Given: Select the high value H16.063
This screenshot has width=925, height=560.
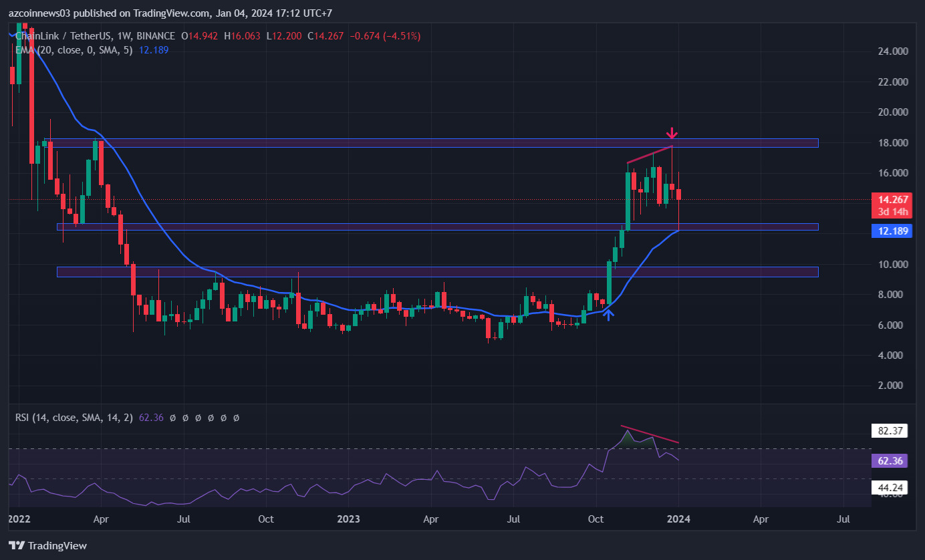Looking at the screenshot, I should [241, 36].
